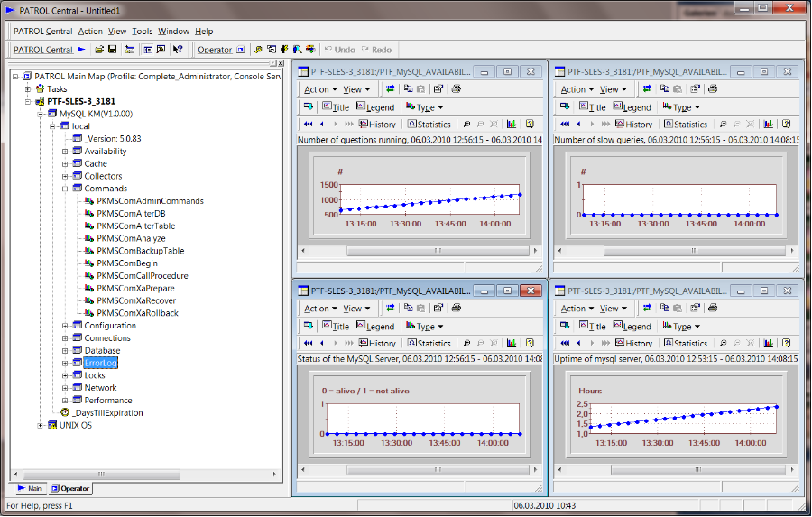Screen dimensions: 812x517
Task: Open View dropdown in slow queries window
Action: pos(614,89)
